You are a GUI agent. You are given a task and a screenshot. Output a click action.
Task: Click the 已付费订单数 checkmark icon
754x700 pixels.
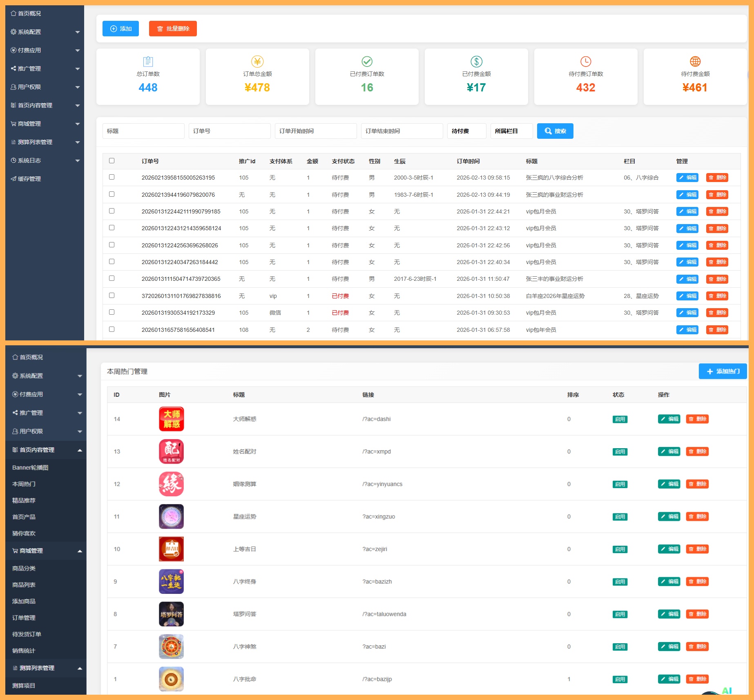[367, 62]
